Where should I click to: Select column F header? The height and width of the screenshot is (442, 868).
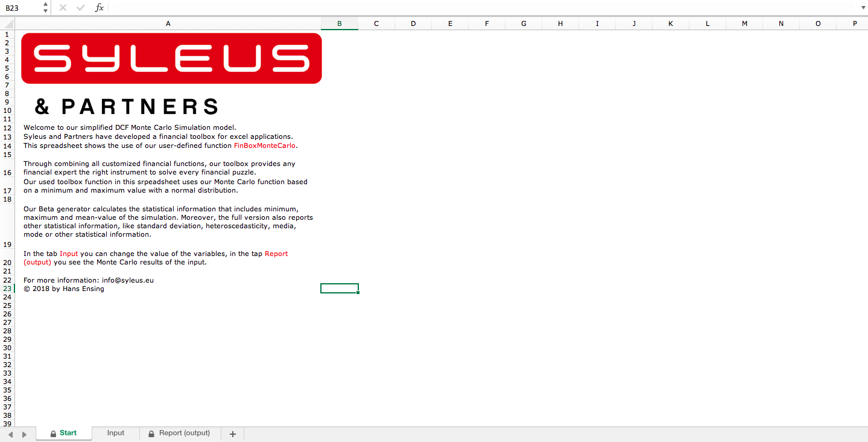pos(487,24)
